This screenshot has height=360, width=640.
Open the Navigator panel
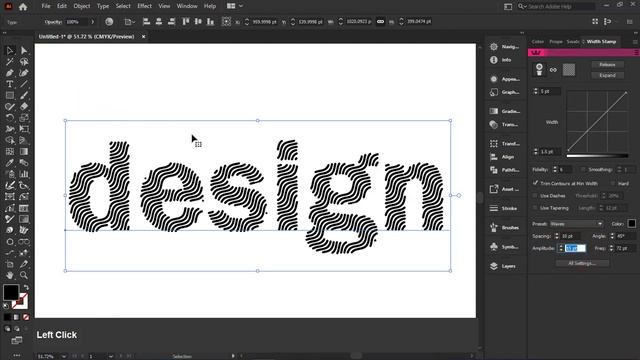pyautogui.click(x=504, y=47)
